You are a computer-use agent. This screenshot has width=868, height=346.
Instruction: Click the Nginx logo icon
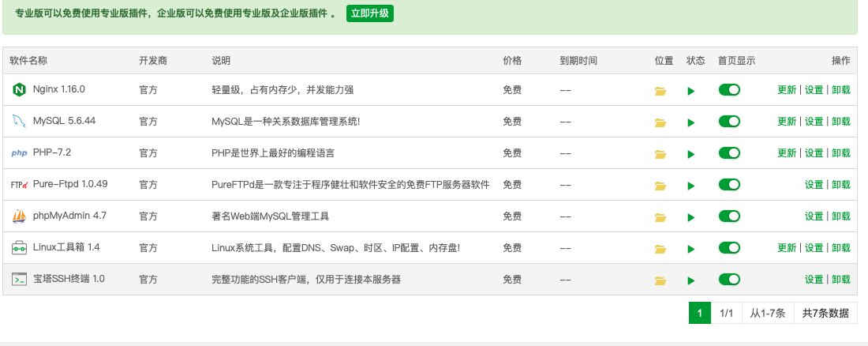[20, 90]
